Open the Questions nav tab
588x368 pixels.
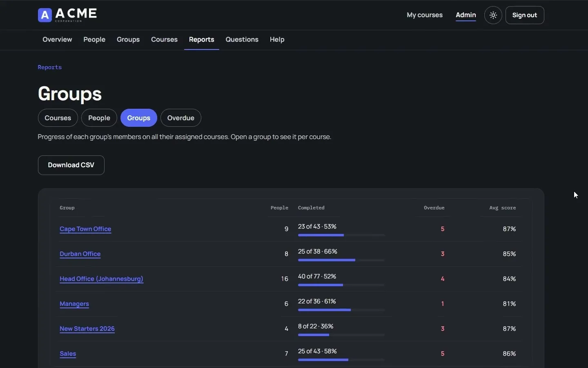pos(242,40)
